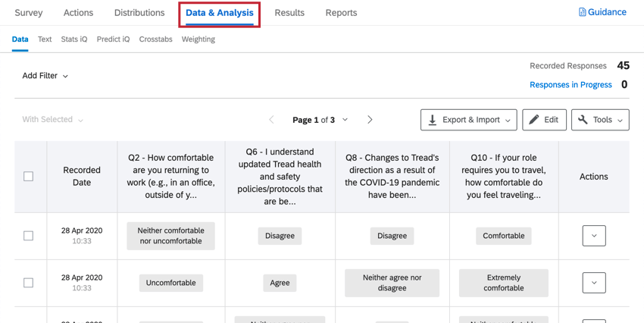644x323 pixels.
Task: Open actions dropdown for first response
Action: (593, 236)
